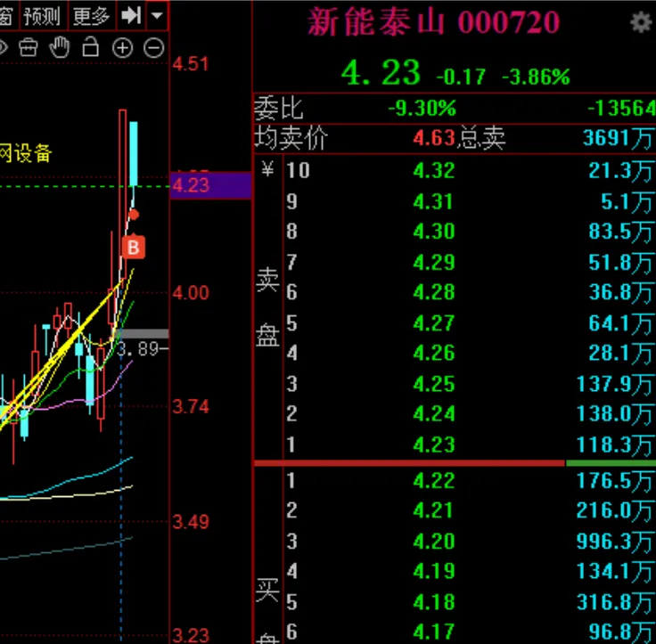Select buy level 3 price 4.20
Screen dimensions: 656x644
pos(433,542)
